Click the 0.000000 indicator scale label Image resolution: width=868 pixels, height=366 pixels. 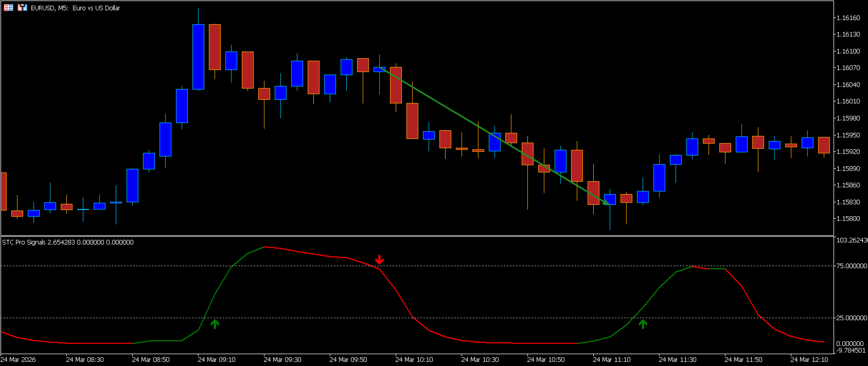click(x=850, y=344)
